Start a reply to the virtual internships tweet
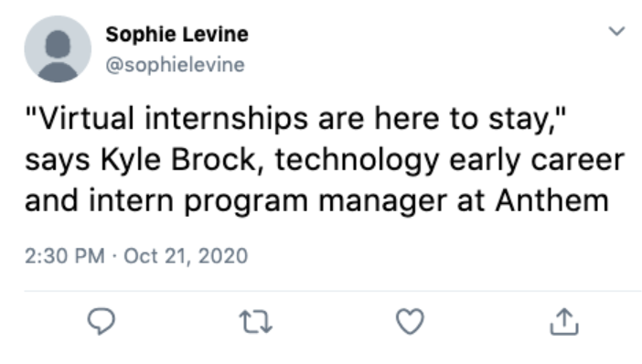The image size is (642, 364). click(102, 321)
